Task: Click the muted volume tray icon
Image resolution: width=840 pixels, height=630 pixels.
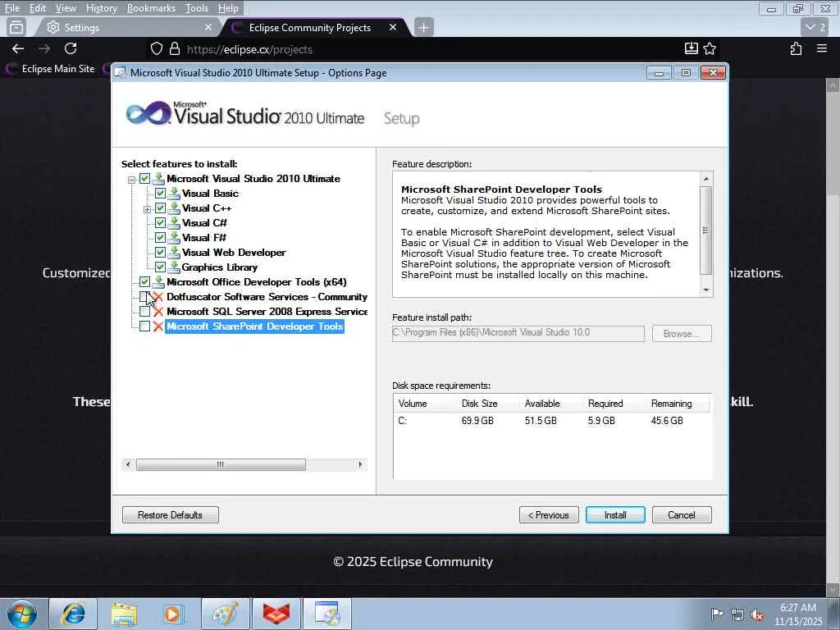Action: click(757, 614)
